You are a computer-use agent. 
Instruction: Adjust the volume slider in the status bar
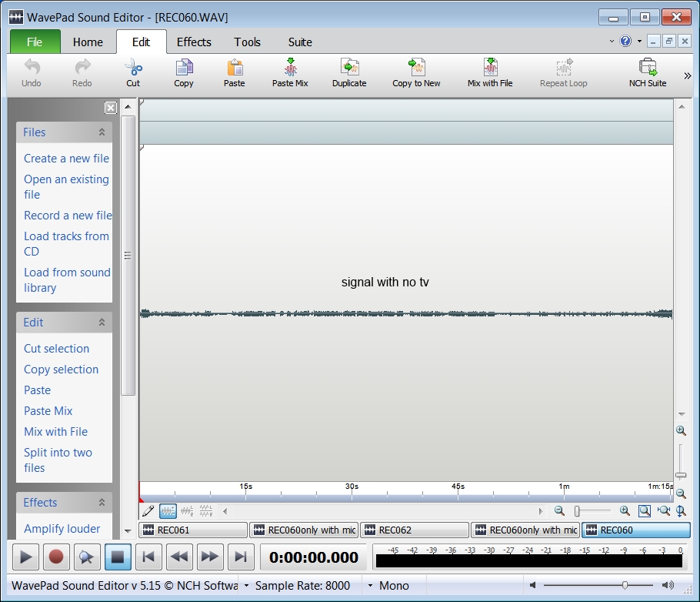[x=625, y=586]
